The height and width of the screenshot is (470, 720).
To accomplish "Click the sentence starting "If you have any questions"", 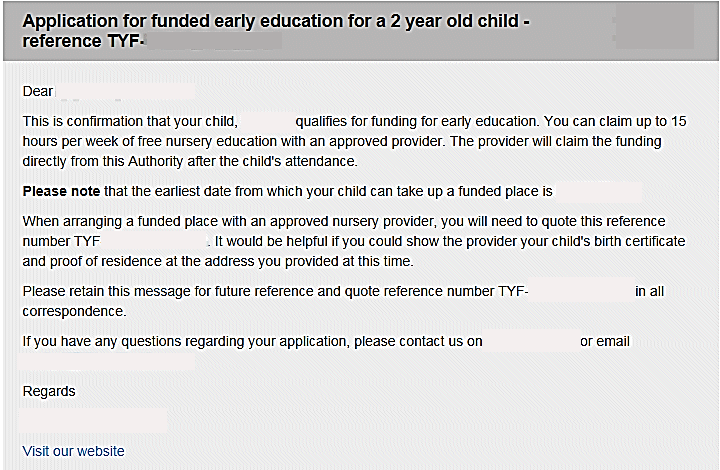I will pos(250,341).
